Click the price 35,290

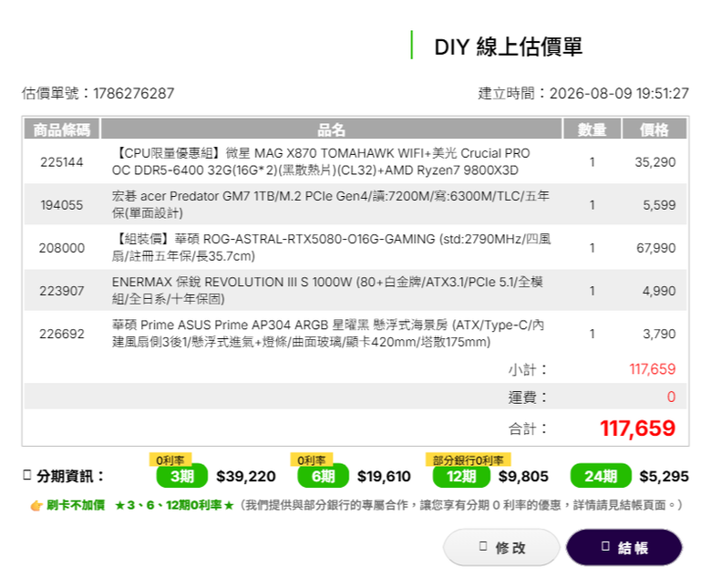coord(655,162)
